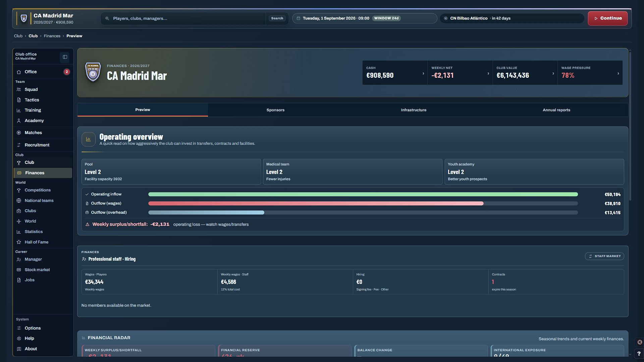The width and height of the screenshot is (644, 362).
Task: Open Recruitment section
Action: point(43,145)
